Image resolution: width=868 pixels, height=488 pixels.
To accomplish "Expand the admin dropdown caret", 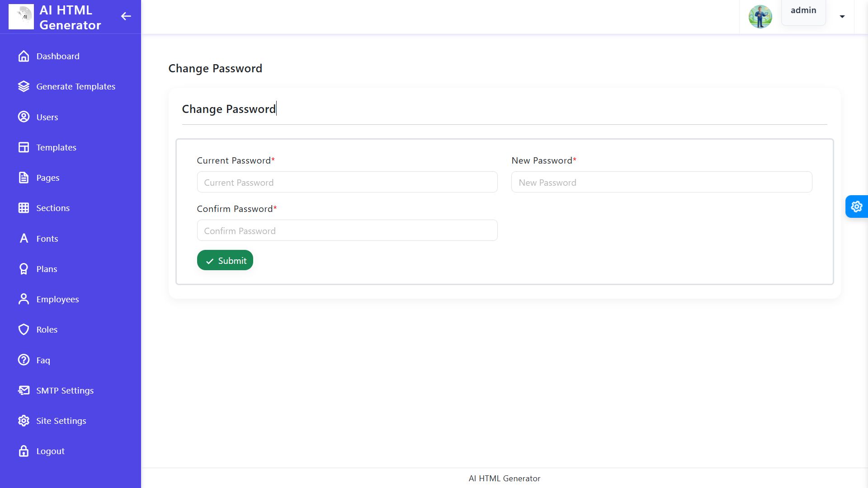I will pyautogui.click(x=842, y=17).
